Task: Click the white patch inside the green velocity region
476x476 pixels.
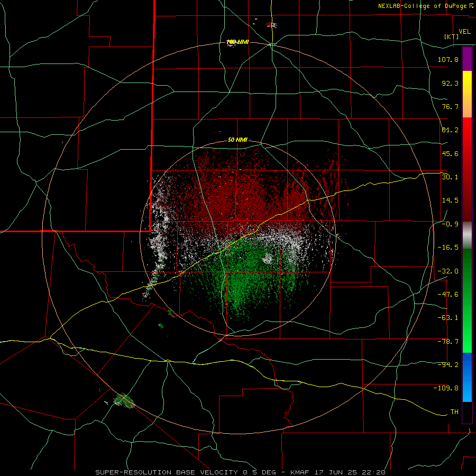Action: tap(268, 258)
